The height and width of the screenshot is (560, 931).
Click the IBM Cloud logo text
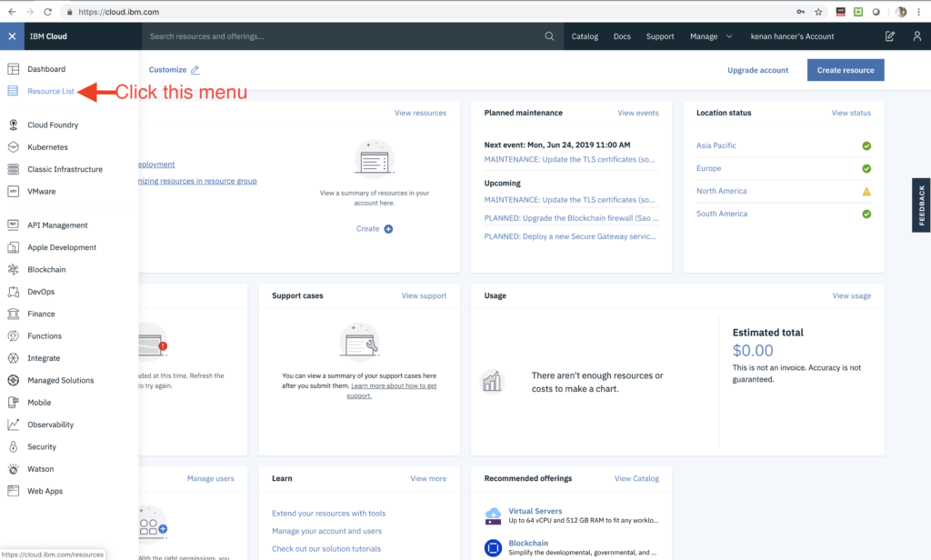pos(48,36)
